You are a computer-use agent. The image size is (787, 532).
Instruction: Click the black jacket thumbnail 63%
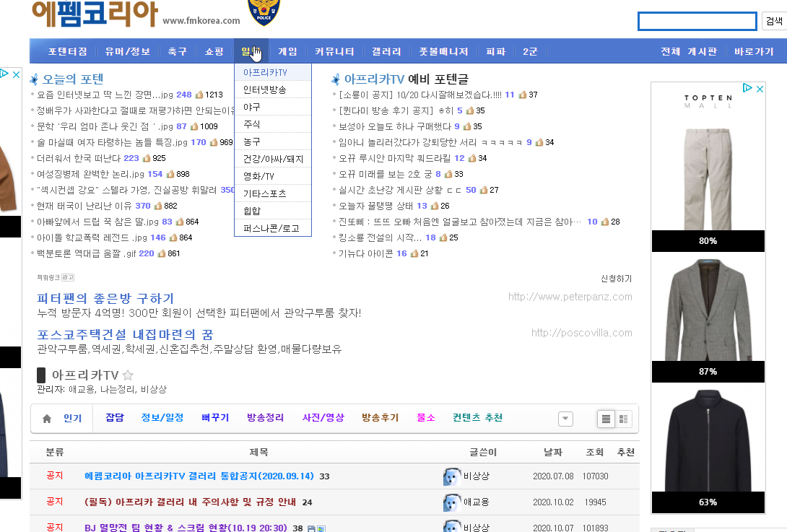[708, 440]
